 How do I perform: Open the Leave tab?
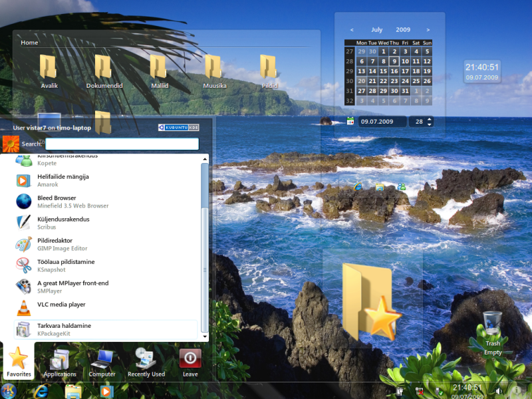pos(190,362)
